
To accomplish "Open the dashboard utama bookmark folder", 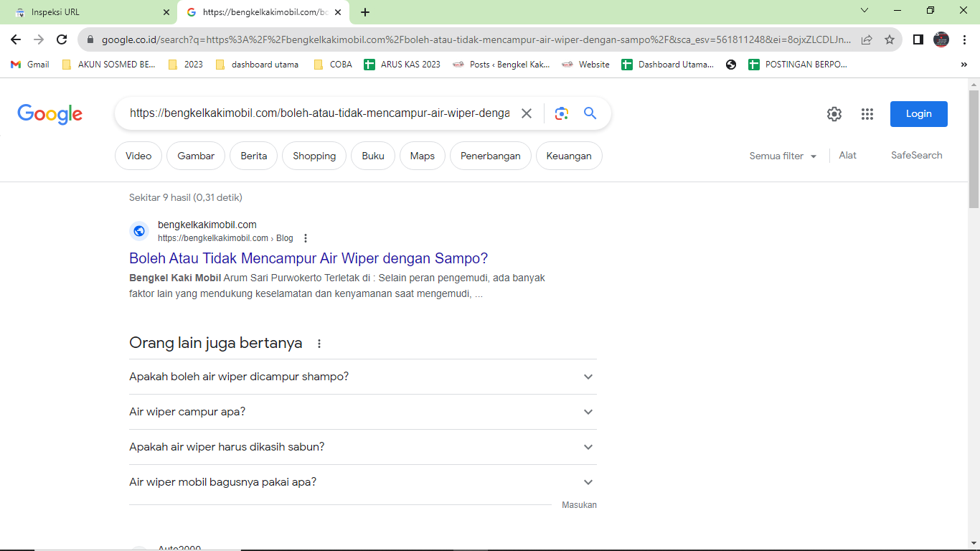I will tap(257, 65).
